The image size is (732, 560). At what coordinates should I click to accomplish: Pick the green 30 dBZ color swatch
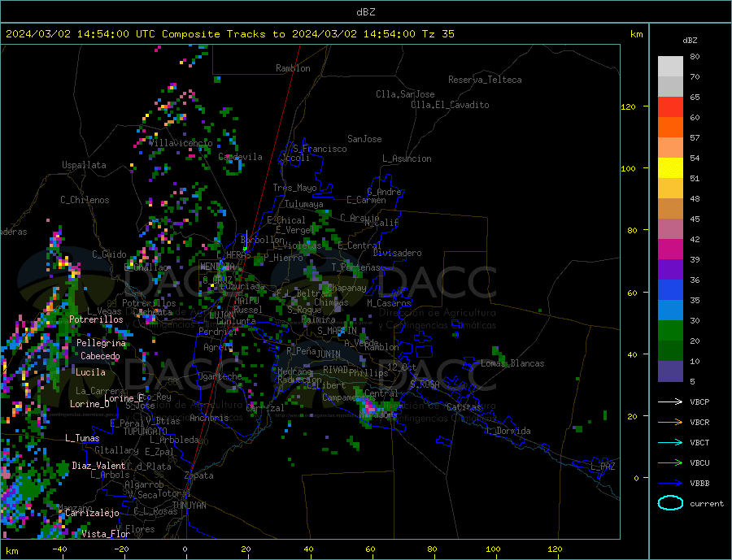(670, 331)
